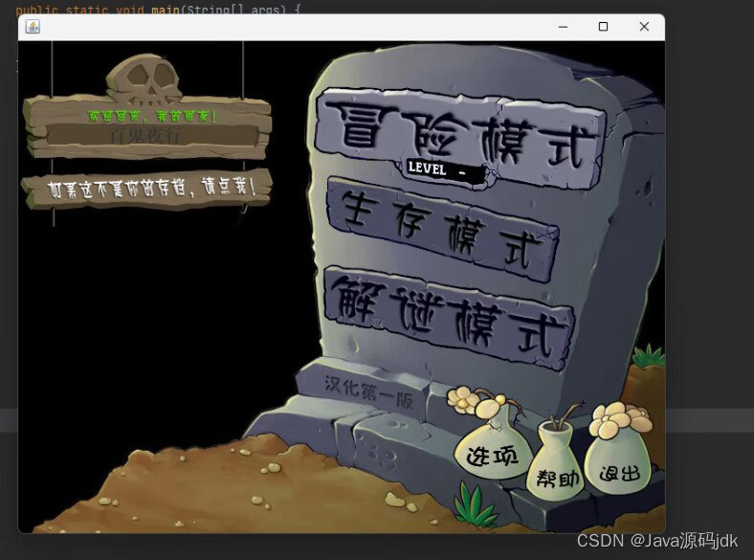The image size is (754, 560).
Task: Click the change-save sign 如果这不是你的存档
Action: coord(146,189)
